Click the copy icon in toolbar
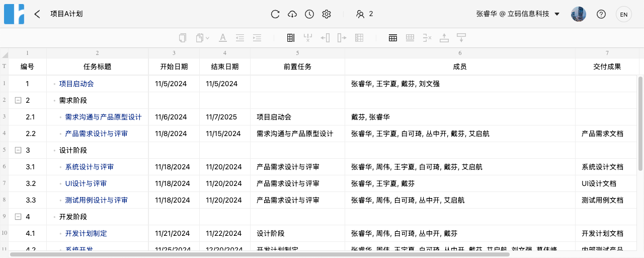This screenshot has height=258, width=644. [x=183, y=38]
